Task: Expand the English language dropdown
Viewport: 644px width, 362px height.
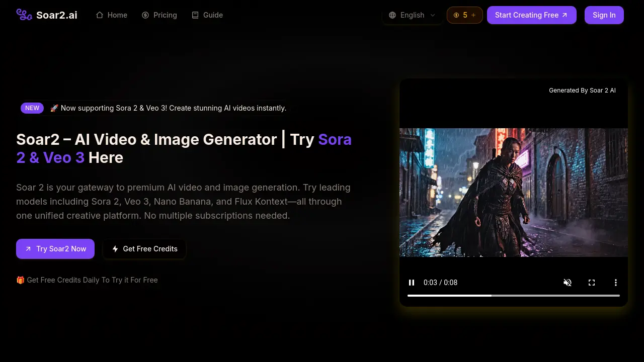Action: (x=412, y=15)
